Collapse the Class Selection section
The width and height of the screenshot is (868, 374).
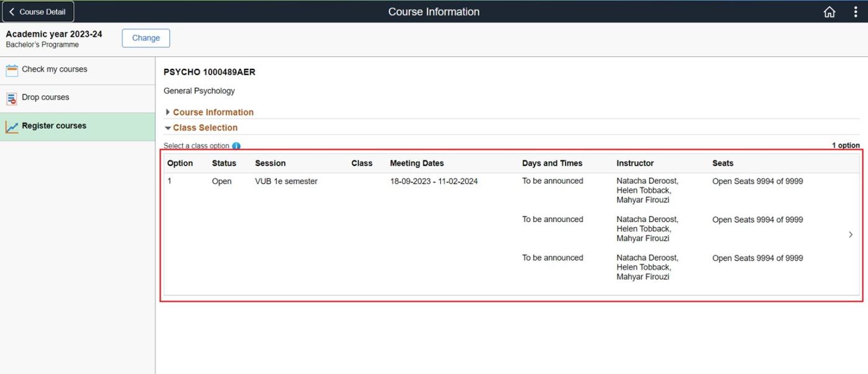pos(205,128)
